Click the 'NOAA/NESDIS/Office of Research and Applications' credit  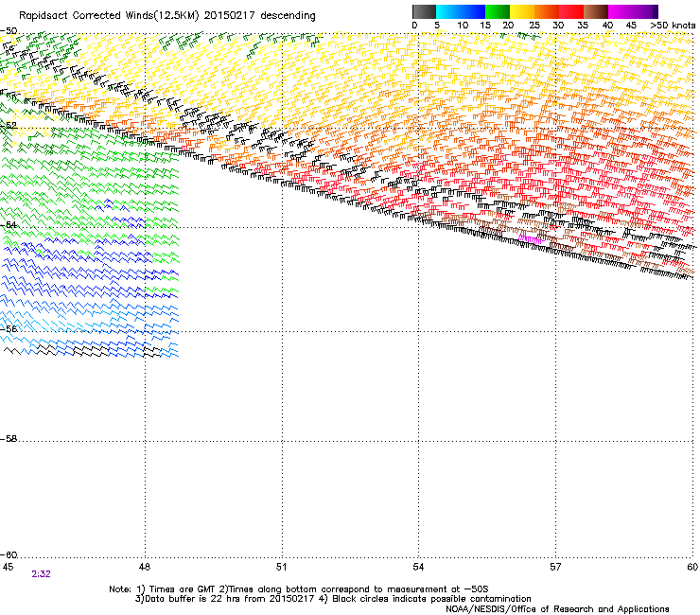[x=557, y=609]
